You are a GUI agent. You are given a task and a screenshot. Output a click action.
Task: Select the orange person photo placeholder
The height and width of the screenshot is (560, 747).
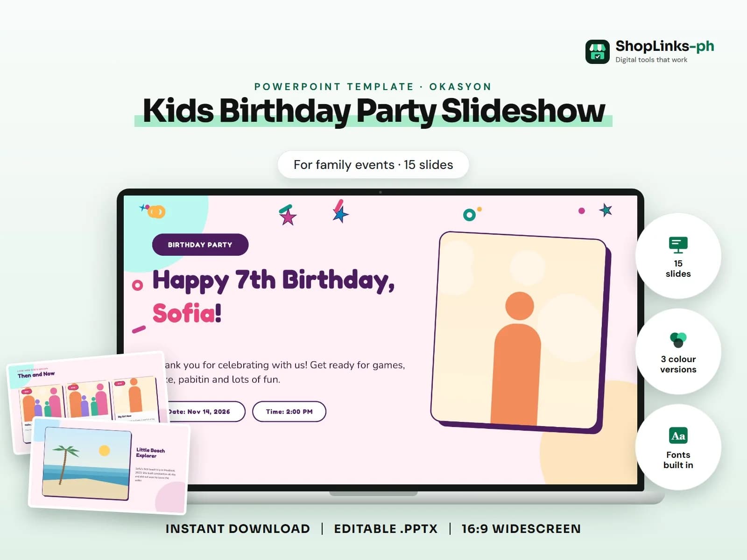[x=521, y=332]
